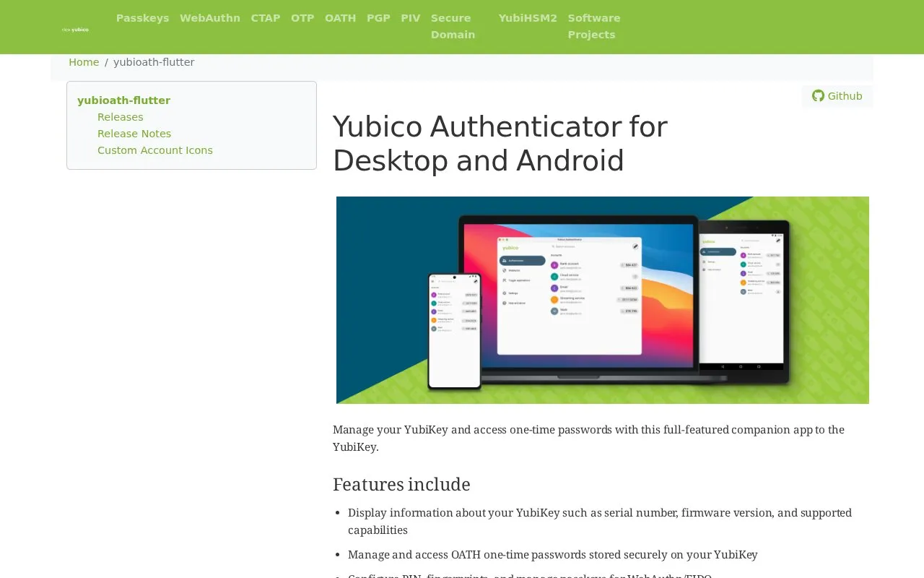
Task: Click the Github octocat icon
Action: click(818, 96)
